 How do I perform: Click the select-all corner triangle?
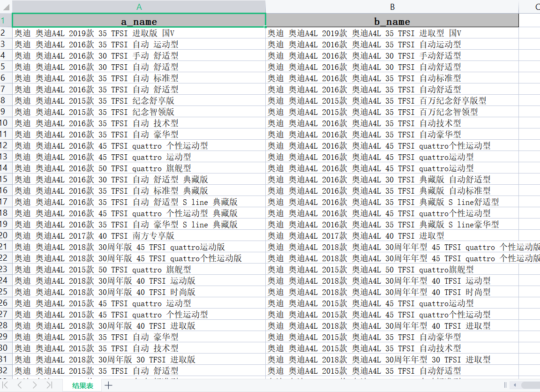click(x=6, y=7)
